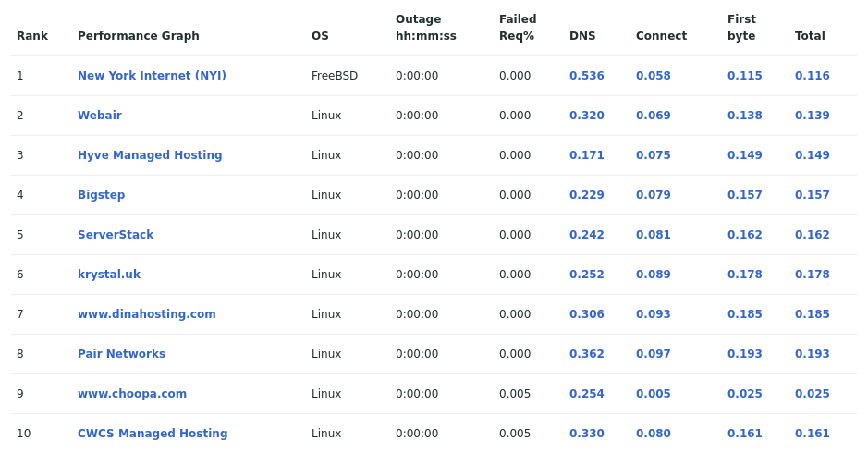Click the DNS column header
Screen dimensions: 868x453
pos(582,35)
